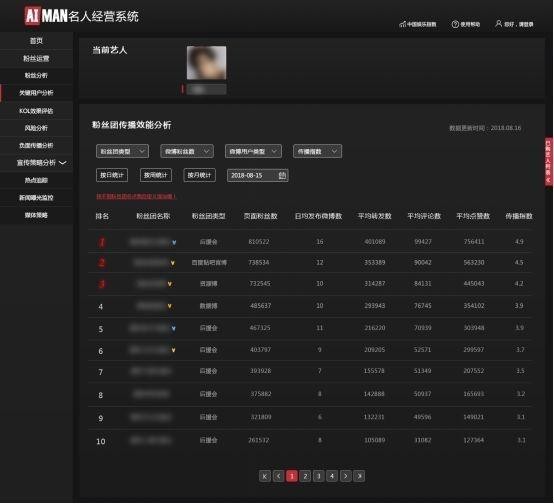Open KOL效果评估 in the sidebar

(36, 111)
